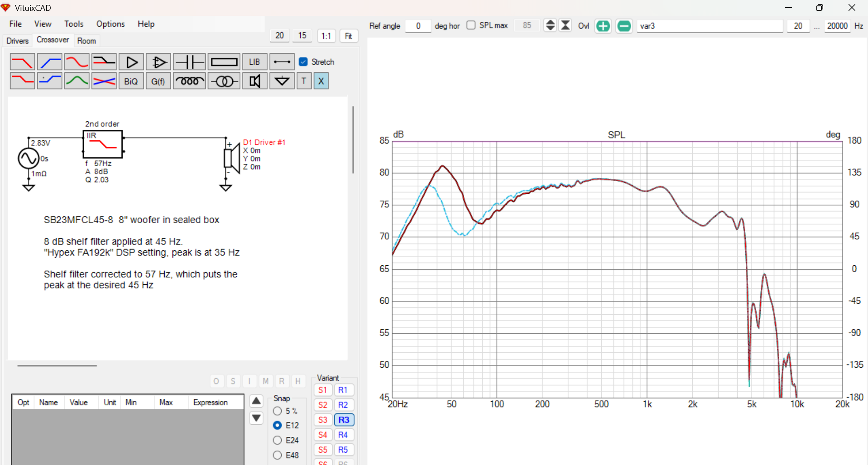Insert a G(f) transfer function block
This screenshot has width=868, height=465.
(x=158, y=81)
